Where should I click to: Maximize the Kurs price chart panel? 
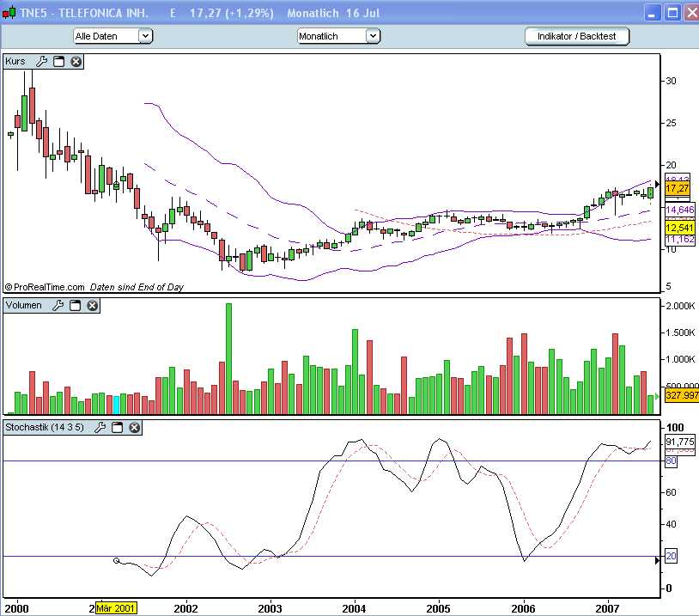tap(59, 61)
